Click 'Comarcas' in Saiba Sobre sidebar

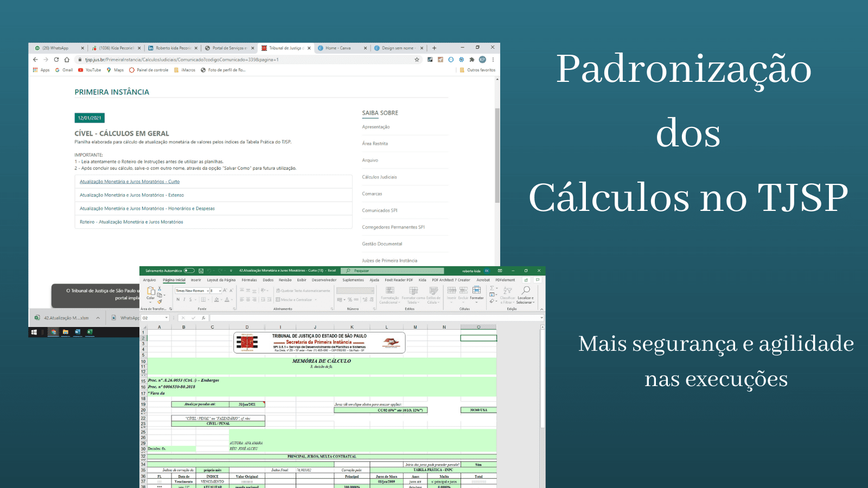pyautogui.click(x=372, y=194)
